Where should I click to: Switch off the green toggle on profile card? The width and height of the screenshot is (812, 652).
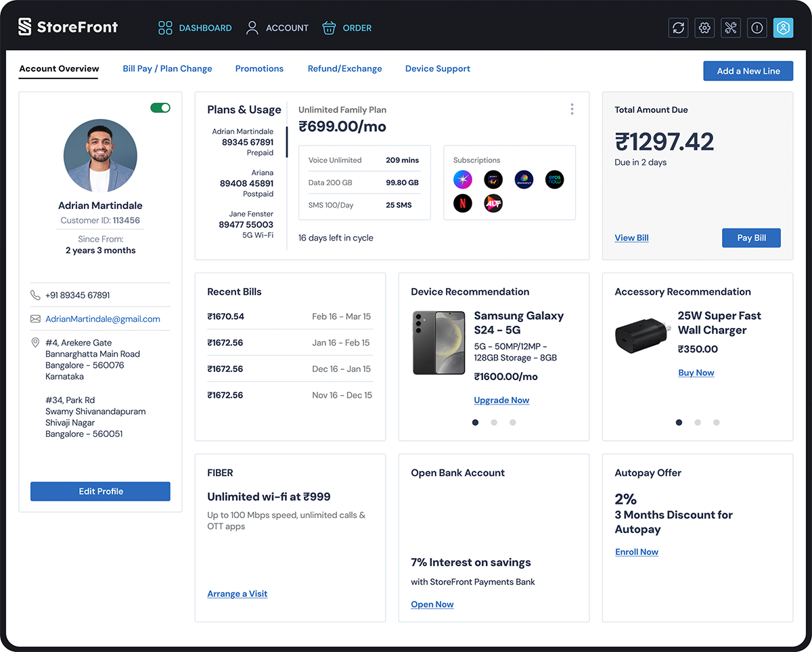(x=160, y=108)
